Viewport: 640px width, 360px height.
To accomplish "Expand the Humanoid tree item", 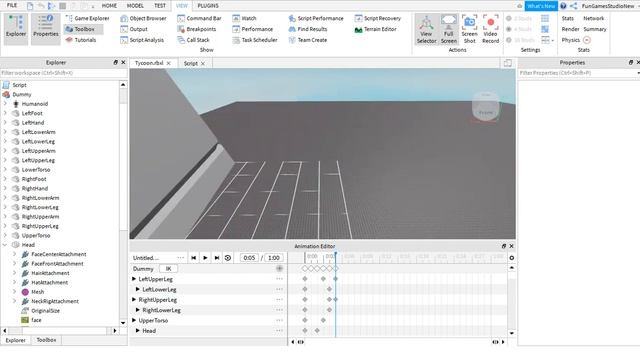I will pyautogui.click(x=5, y=104).
